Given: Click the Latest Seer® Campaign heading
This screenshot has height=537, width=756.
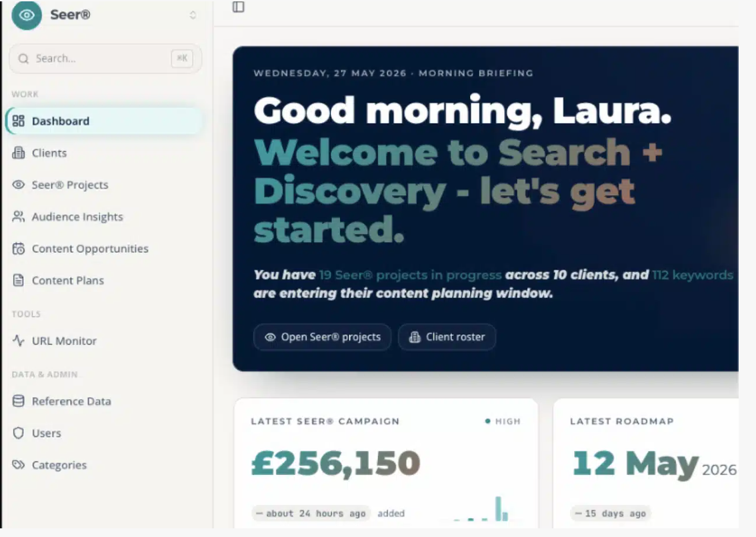Looking at the screenshot, I should (325, 421).
